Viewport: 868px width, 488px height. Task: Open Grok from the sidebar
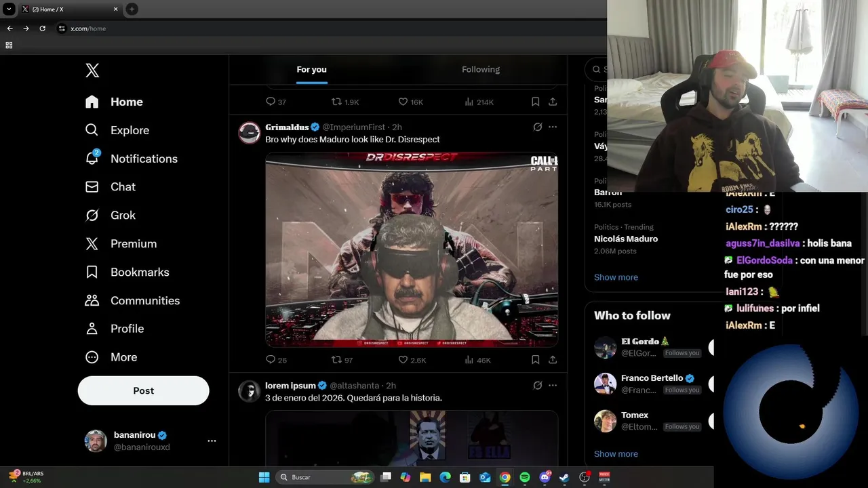tap(110, 215)
